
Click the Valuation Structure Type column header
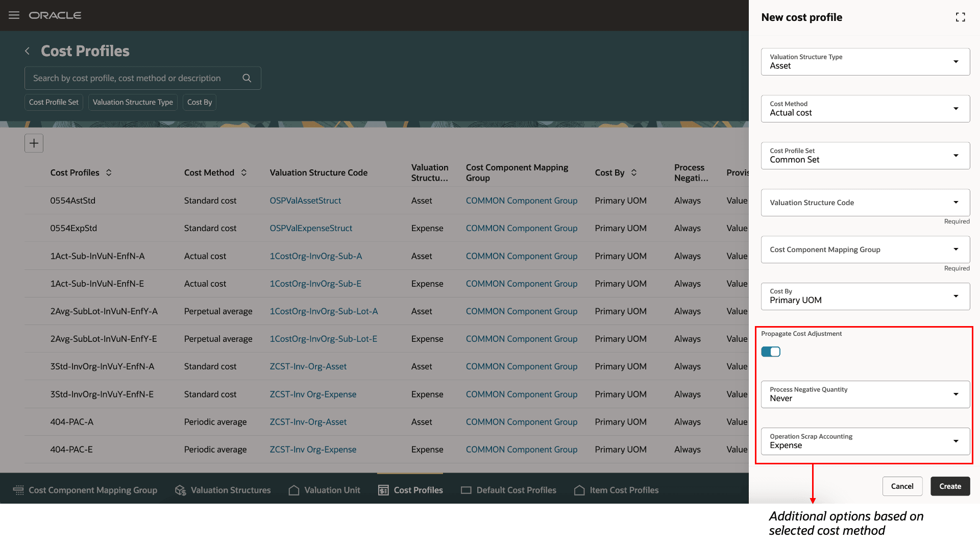(430, 172)
